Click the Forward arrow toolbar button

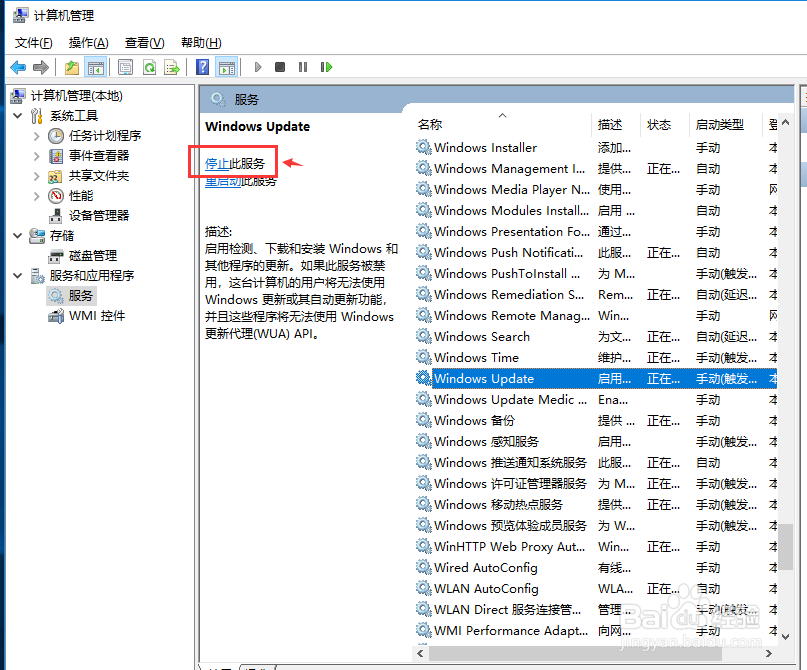point(41,67)
